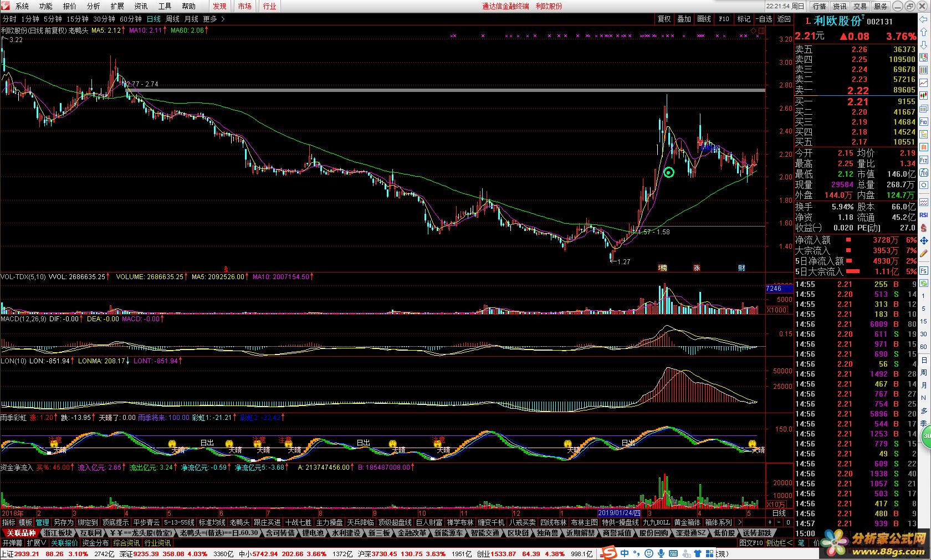
Task: Open the 管理 indicator management menu
Action: pos(43,522)
